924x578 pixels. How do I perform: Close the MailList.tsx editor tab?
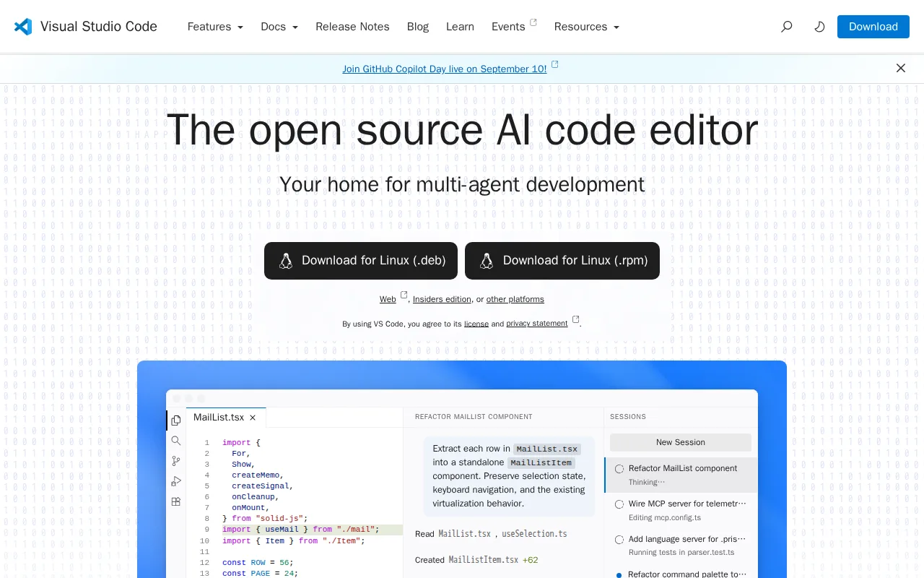pos(253,418)
